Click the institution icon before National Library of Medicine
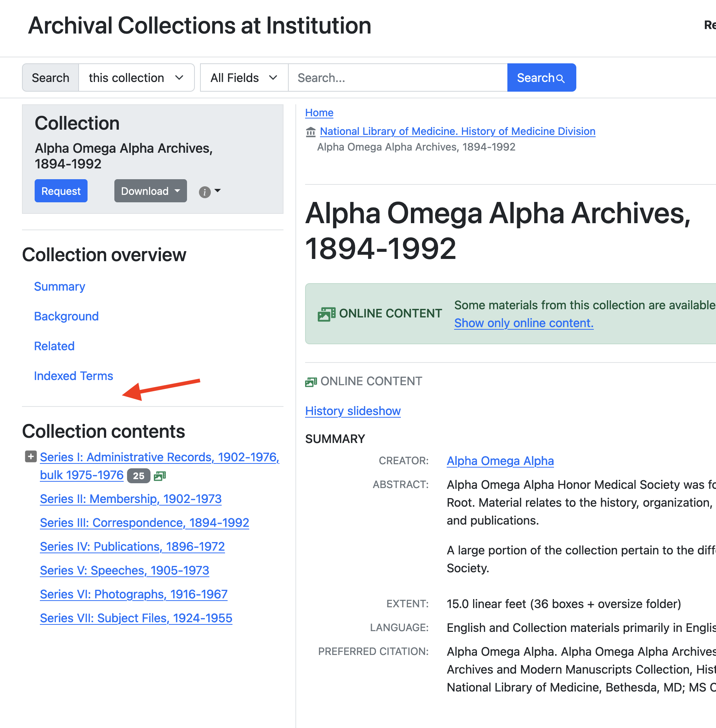The width and height of the screenshot is (716, 728). 311,131
